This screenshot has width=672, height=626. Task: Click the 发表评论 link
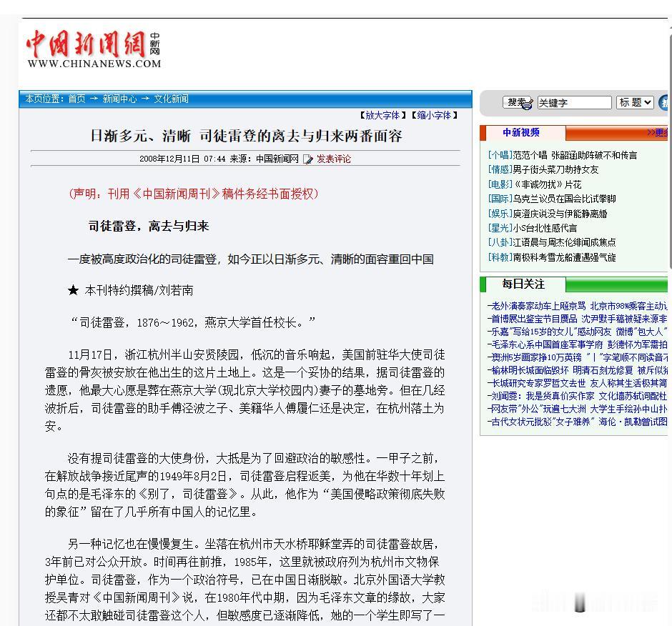tap(333, 159)
